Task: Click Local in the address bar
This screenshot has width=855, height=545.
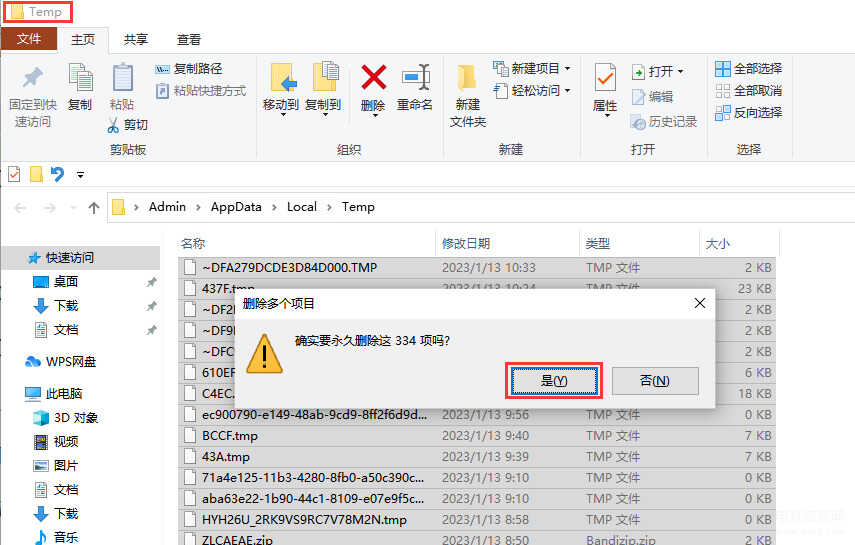Action: pos(302,207)
